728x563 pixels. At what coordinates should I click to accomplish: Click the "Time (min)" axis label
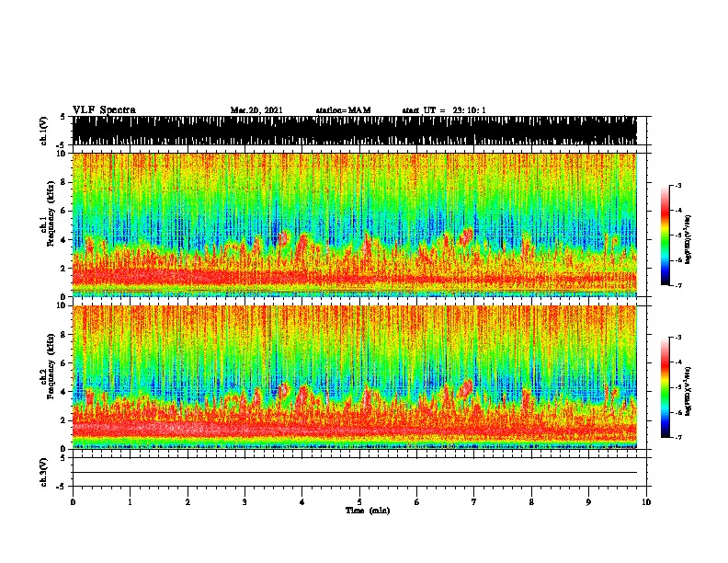point(368,511)
